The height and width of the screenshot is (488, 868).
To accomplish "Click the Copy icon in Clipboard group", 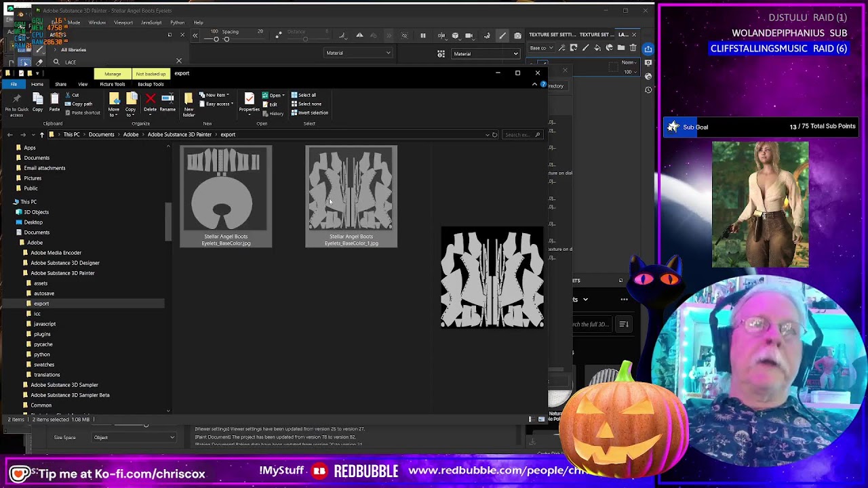I will click(38, 100).
